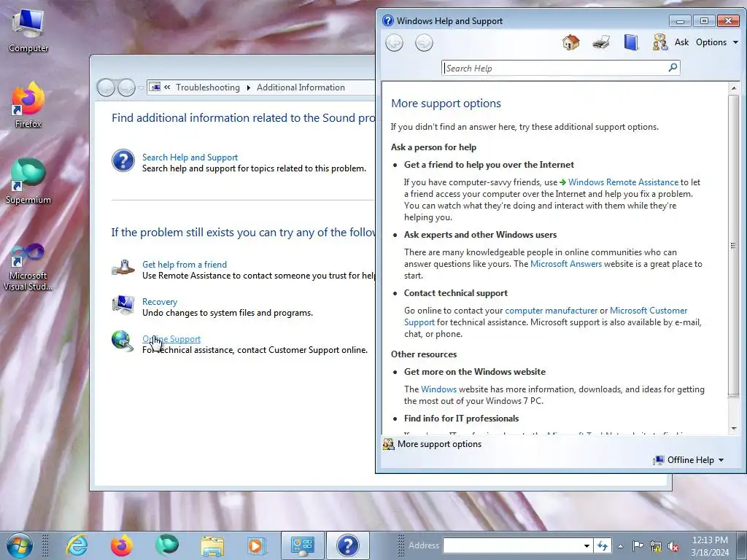This screenshot has height=560, width=747.
Task: Go to Help and Support home icon
Action: click(570, 42)
